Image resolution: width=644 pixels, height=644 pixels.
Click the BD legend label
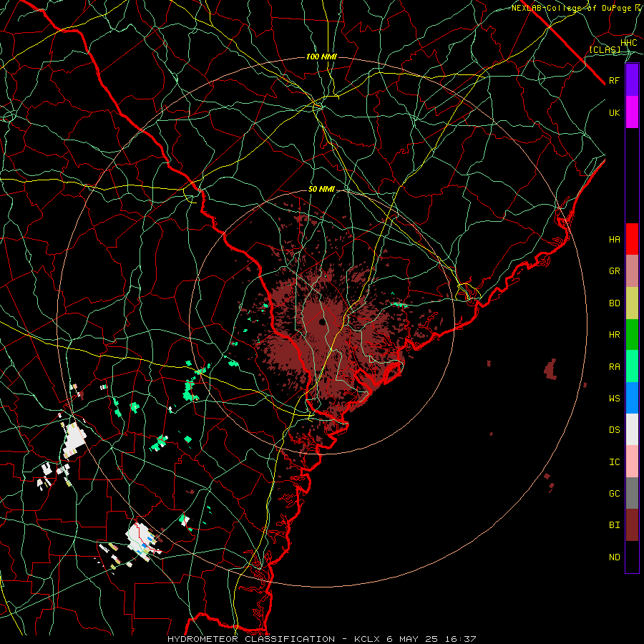tap(615, 303)
